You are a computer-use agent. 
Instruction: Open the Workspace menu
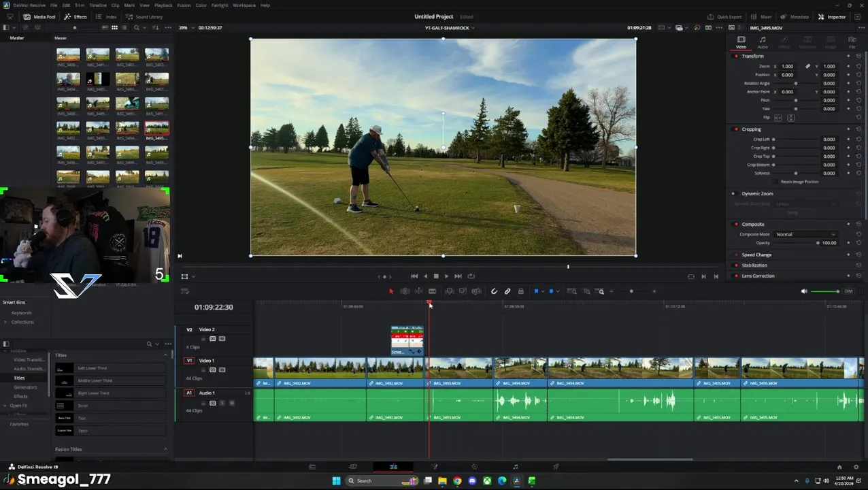point(244,5)
